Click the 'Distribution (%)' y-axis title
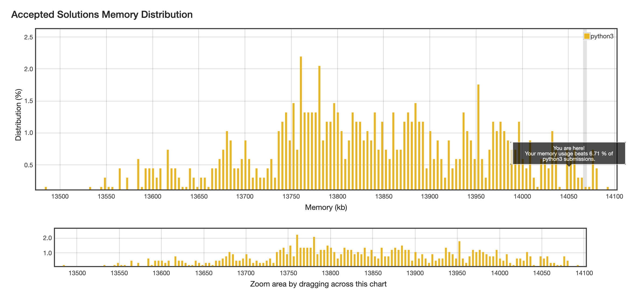The height and width of the screenshot is (293, 644). (x=18, y=115)
